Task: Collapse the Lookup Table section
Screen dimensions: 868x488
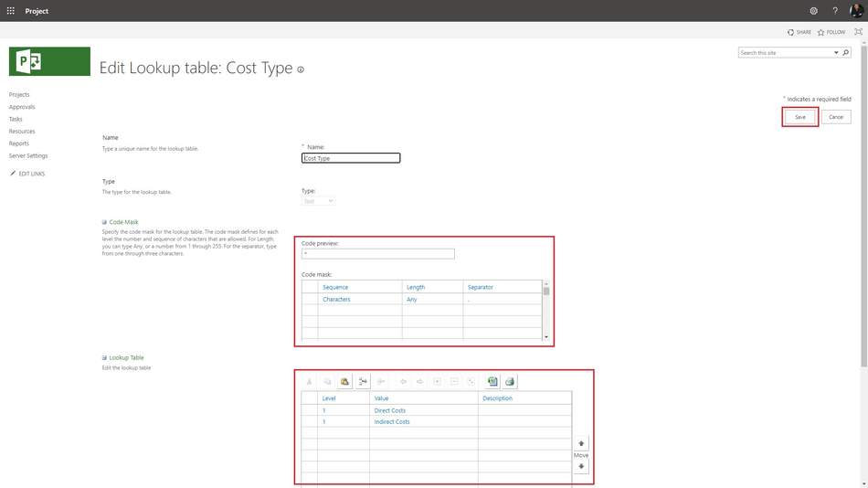Action: click(x=104, y=358)
